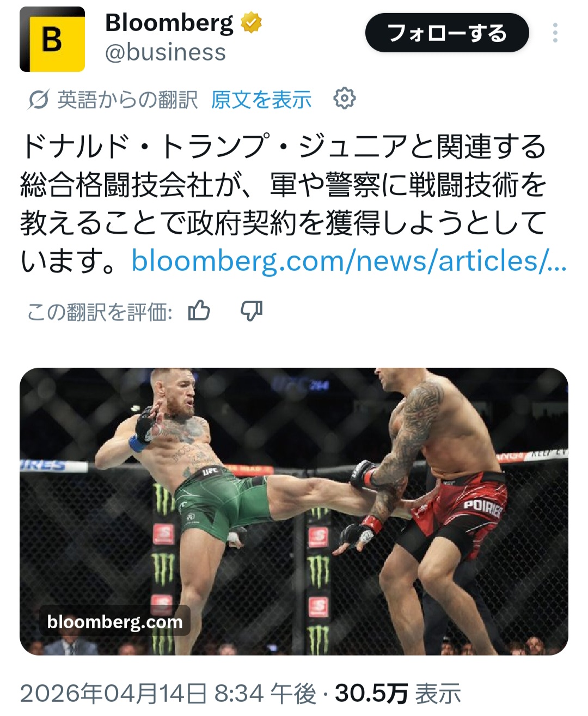Click the Bloomberg display name
Screen dimensions: 588x716
pos(169,23)
